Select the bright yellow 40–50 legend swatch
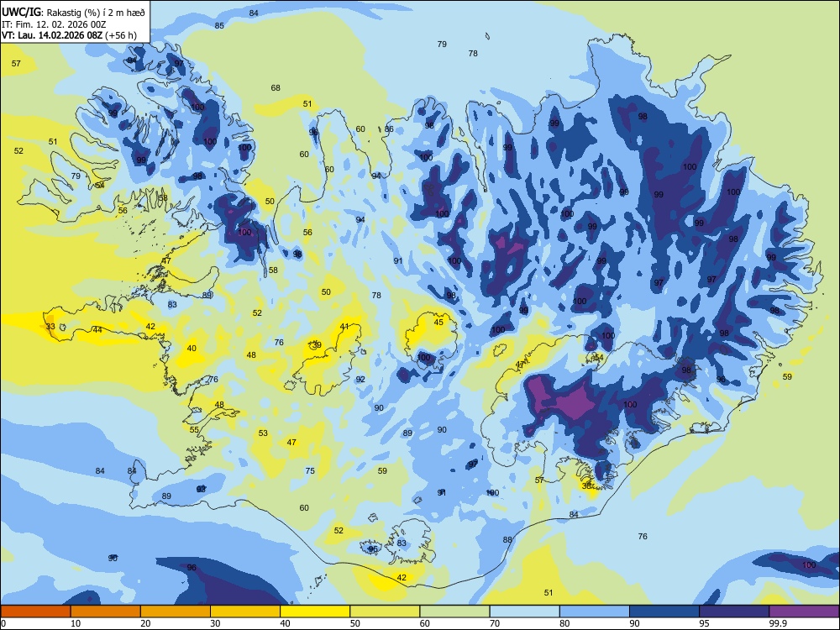This screenshot has height=630, width=840. pyautogui.click(x=315, y=612)
